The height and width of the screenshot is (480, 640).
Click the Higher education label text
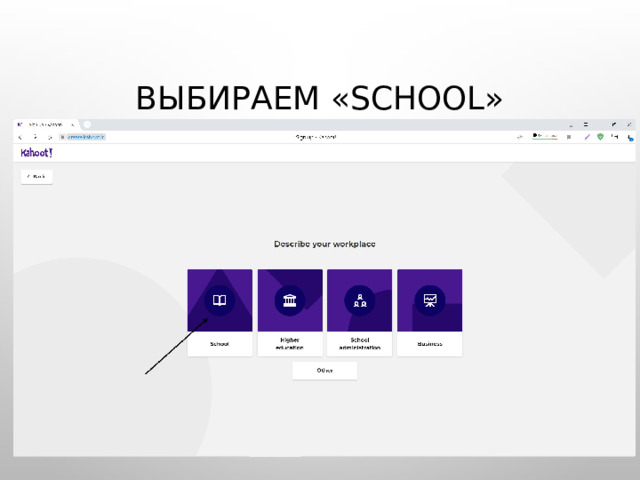tap(290, 344)
